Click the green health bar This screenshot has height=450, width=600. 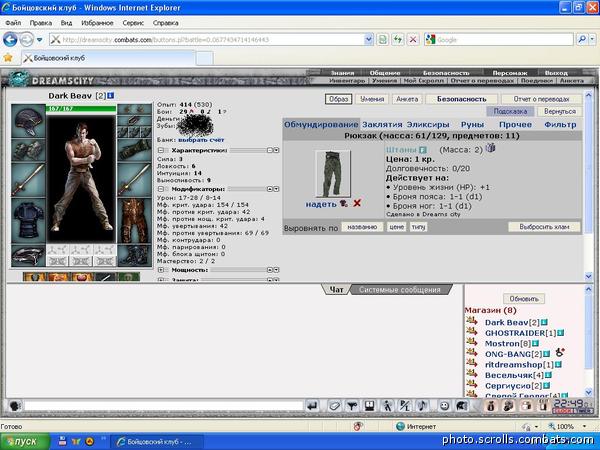[81, 109]
